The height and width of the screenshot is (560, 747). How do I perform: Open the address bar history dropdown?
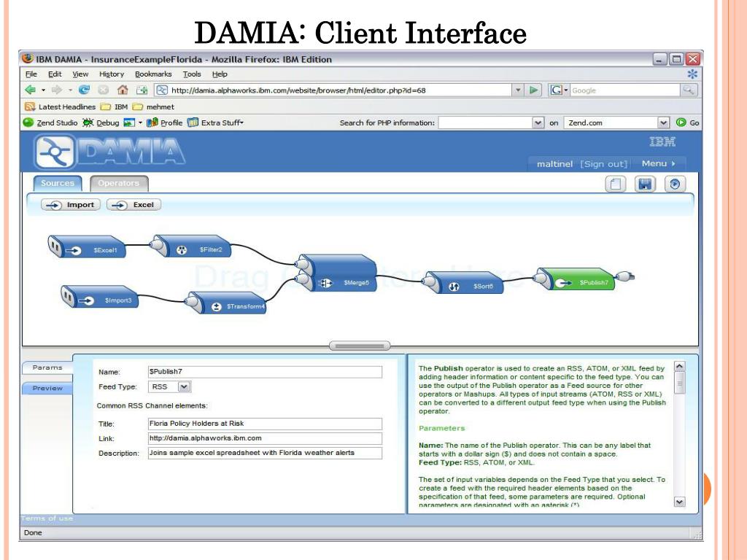(518, 90)
